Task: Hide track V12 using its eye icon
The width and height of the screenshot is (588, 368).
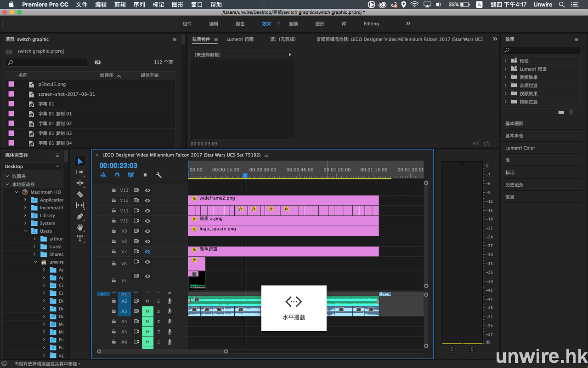Action: point(147,201)
